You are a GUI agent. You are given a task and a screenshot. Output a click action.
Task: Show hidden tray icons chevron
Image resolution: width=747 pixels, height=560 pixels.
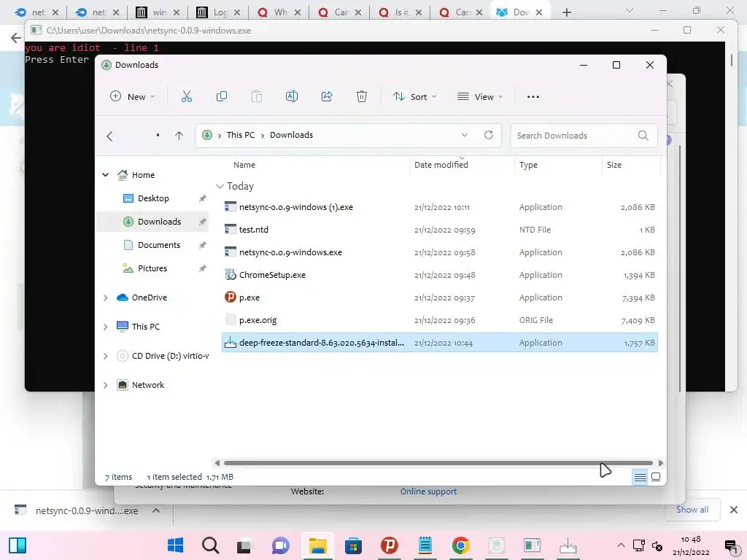(621, 545)
